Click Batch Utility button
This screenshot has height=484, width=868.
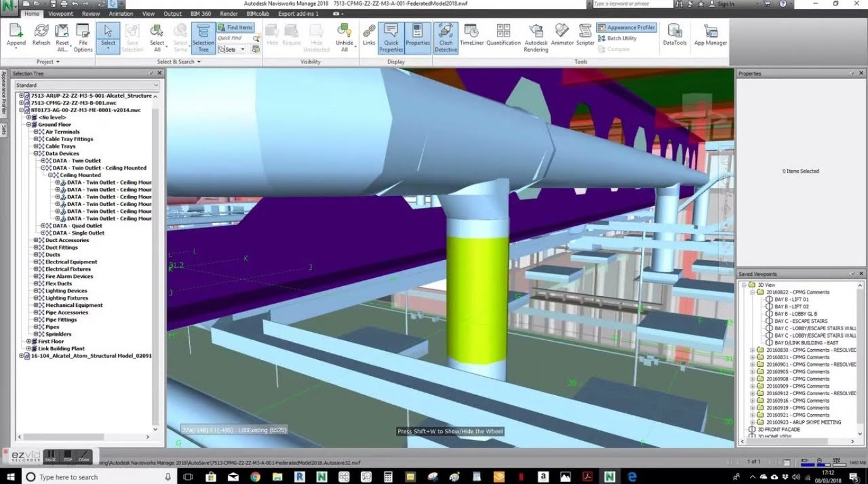coord(617,38)
